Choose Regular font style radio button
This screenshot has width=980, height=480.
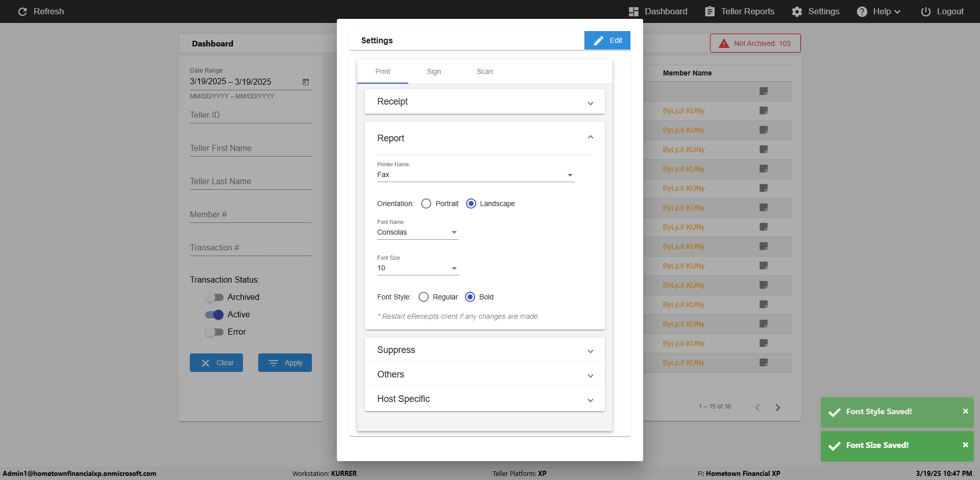pyautogui.click(x=424, y=297)
